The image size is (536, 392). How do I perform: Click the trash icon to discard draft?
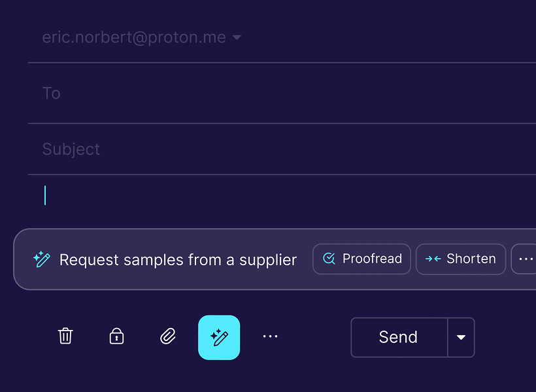pyautogui.click(x=65, y=336)
